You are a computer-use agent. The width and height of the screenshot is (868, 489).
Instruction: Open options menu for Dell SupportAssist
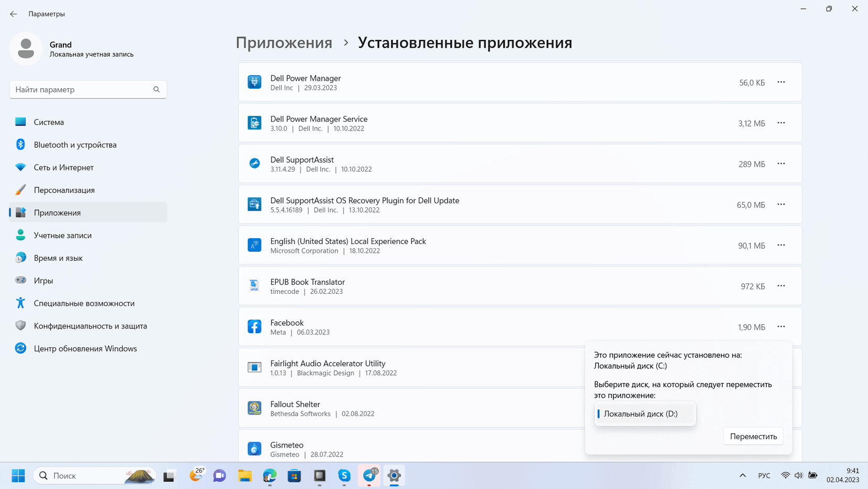781,164
